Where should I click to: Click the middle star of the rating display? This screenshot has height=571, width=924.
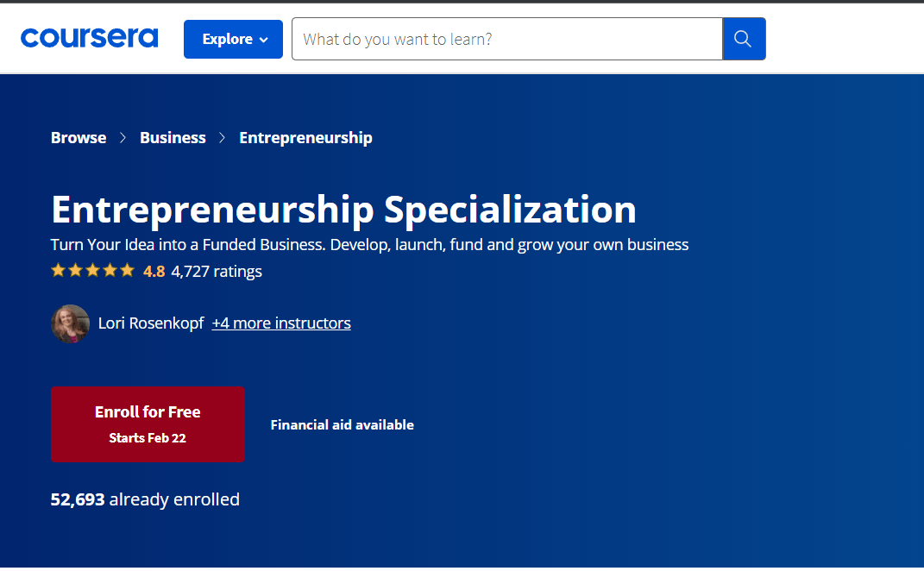92,270
